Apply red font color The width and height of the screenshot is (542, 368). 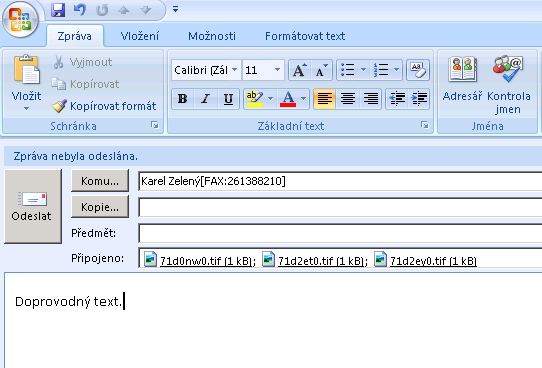288,99
